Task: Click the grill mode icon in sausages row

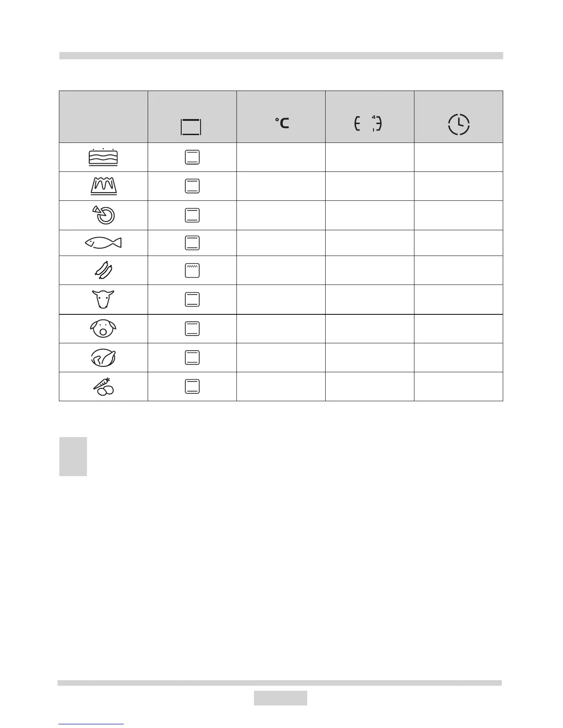Action: point(192,270)
